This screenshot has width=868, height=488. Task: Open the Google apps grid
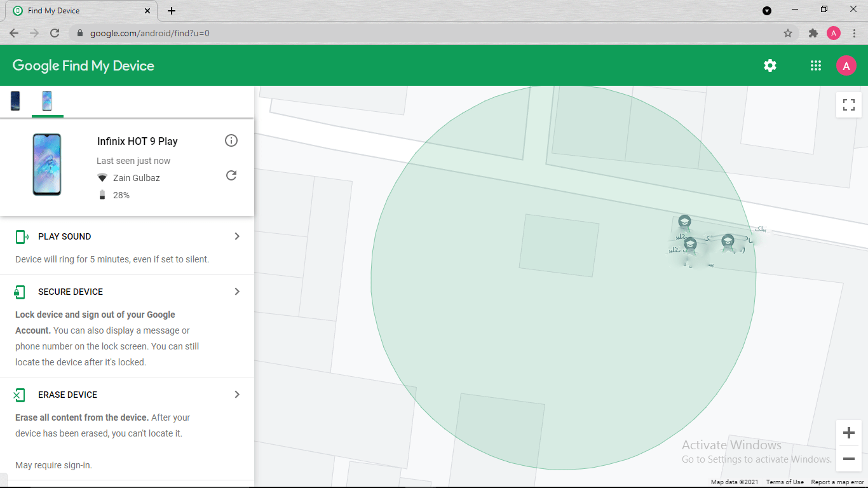[x=816, y=65]
